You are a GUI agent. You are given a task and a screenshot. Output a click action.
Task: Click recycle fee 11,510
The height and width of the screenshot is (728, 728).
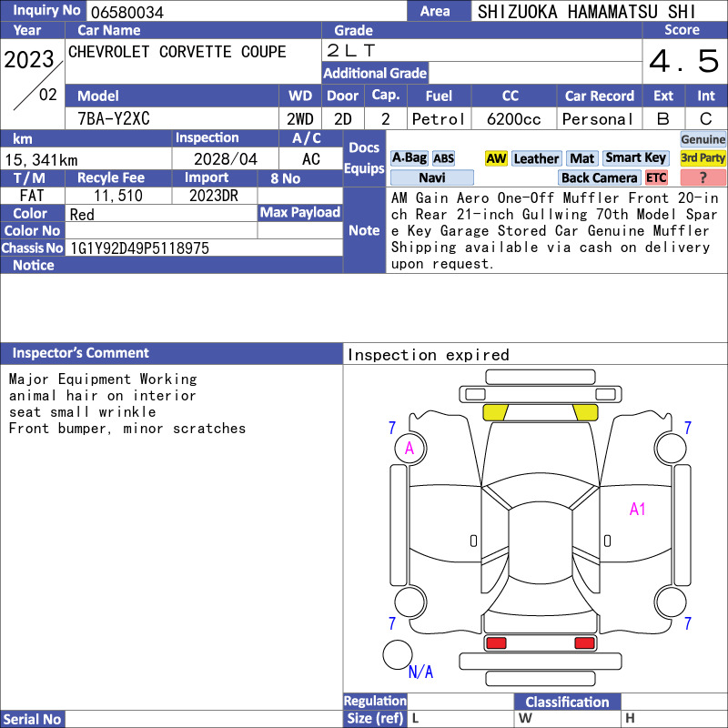pyautogui.click(x=118, y=196)
